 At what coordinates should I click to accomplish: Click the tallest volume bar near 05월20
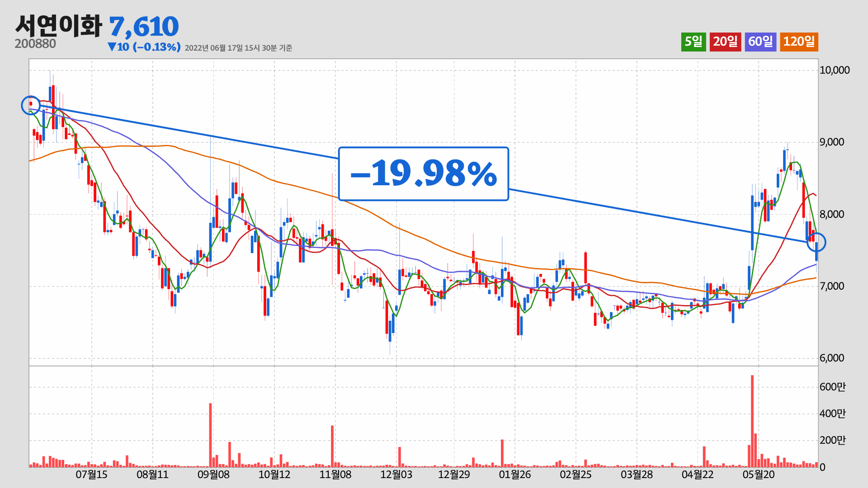(752, 421)
